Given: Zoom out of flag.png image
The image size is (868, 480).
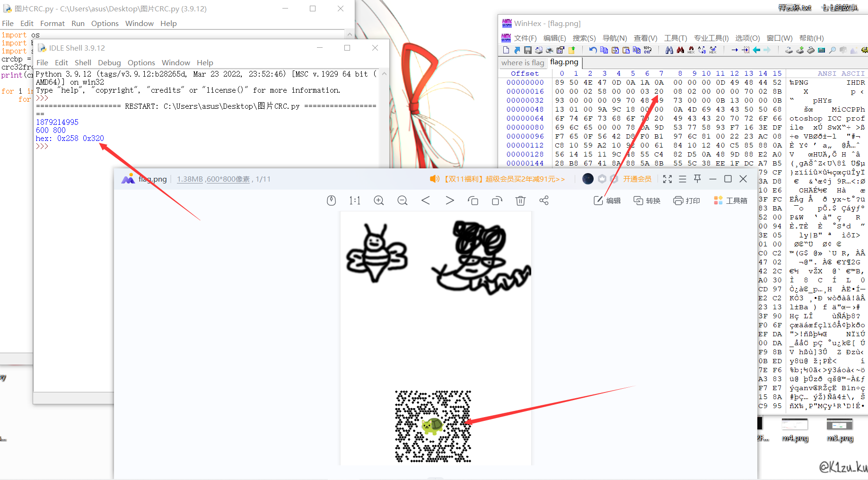Looking at the screenshot, I should pos(403,201).
